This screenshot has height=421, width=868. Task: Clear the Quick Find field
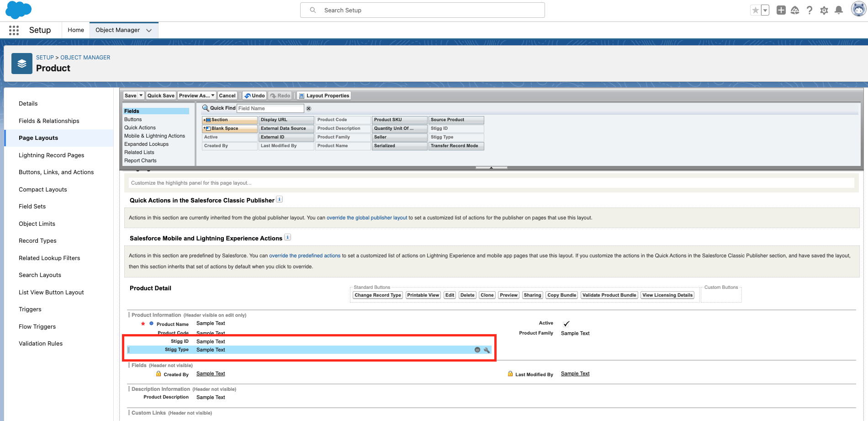309,109
